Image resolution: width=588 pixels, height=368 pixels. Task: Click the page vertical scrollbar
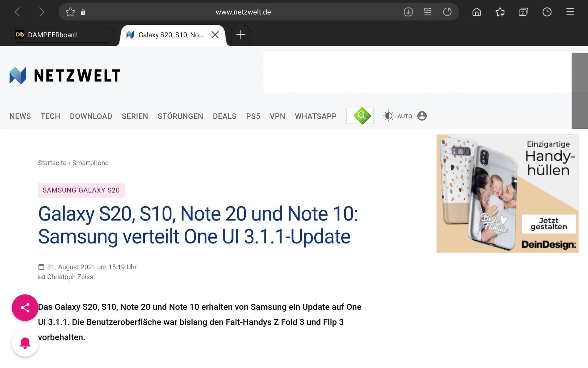click(x=580, y=91)
